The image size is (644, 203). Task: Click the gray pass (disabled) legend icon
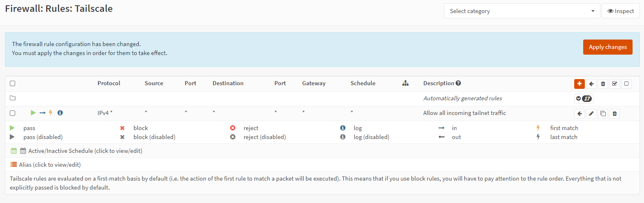(12, 137)
